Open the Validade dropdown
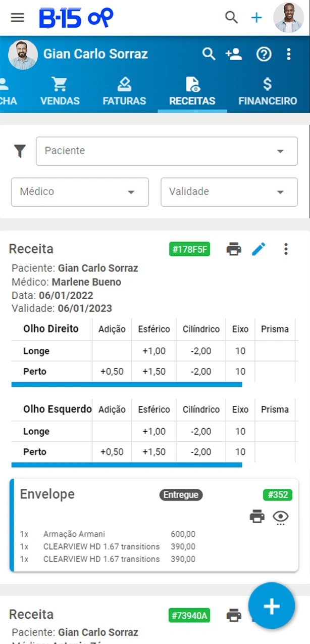This screenshot has height=644, width=310. [229, 192]
